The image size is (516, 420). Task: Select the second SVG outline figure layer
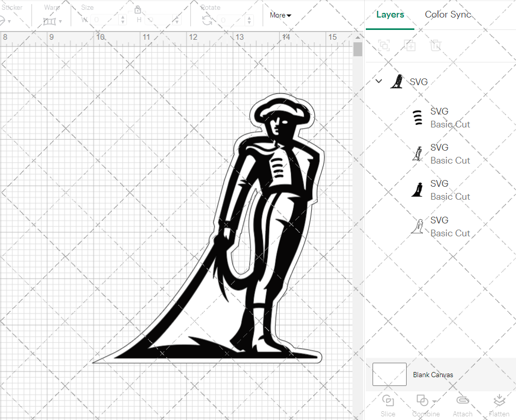click(417, 154)
